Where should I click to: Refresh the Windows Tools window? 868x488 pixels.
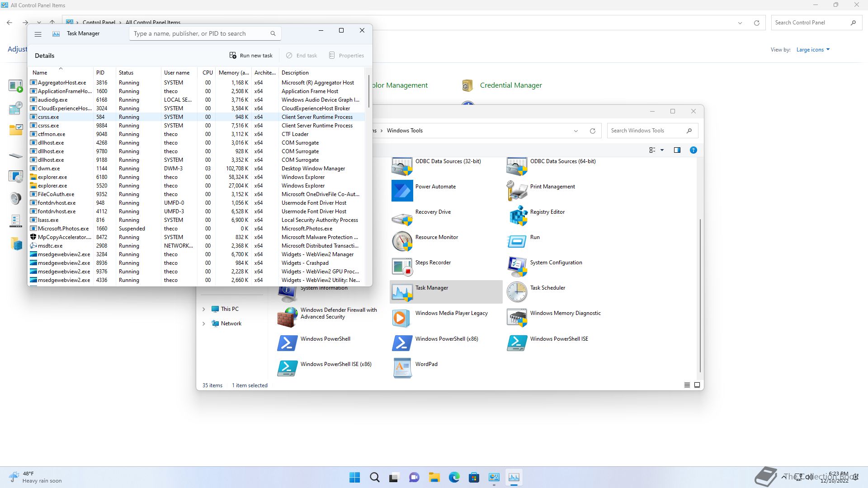pos(592,131)
